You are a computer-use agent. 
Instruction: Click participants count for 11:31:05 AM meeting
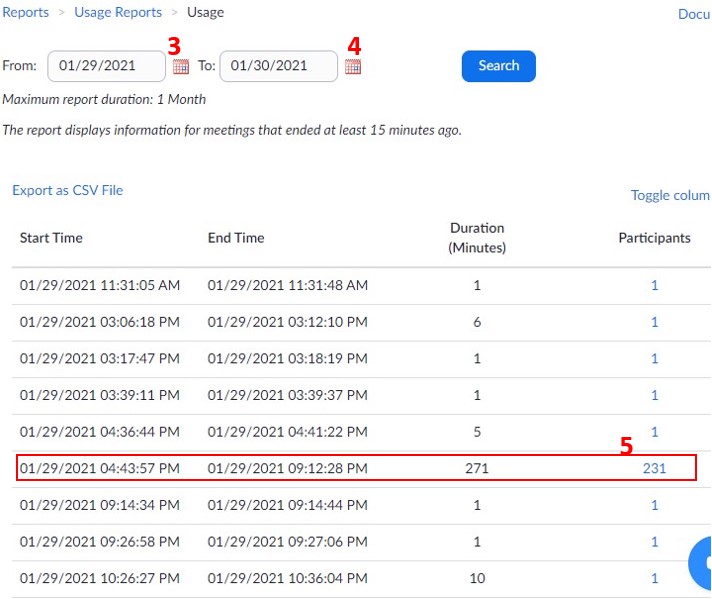coord(655,285)
